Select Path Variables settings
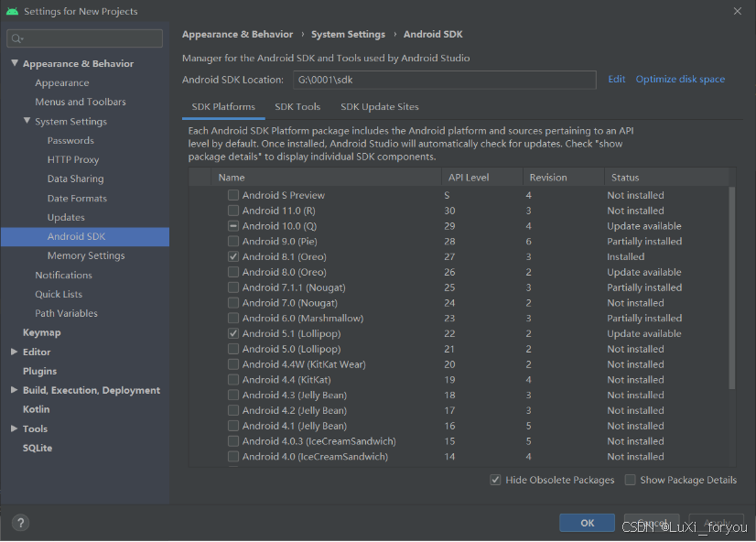756x542 pixels. pyautogui.click(x=66, y=313)
